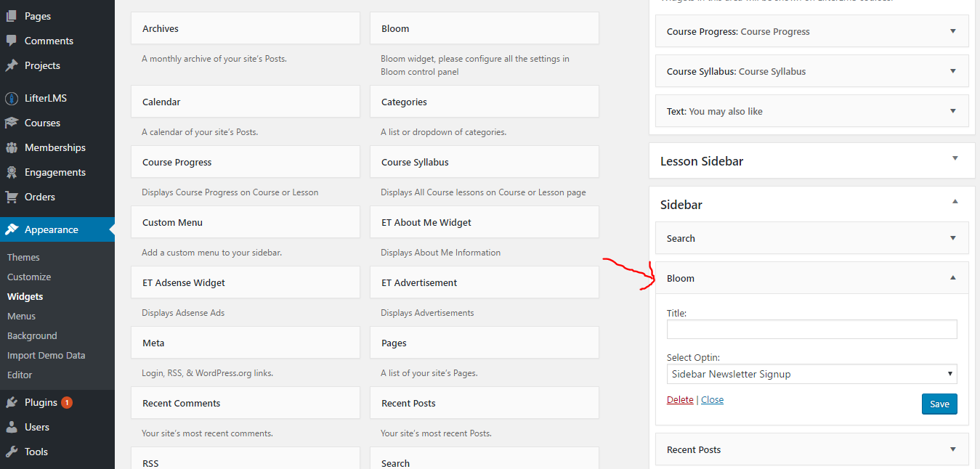Click the Plugins update count badge
Viewport: 980px width, 469px height.
coord(67,402)
